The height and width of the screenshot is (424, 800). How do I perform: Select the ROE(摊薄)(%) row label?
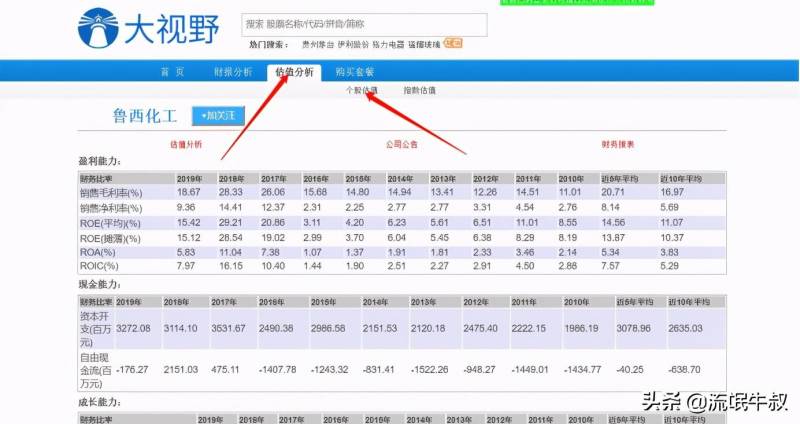point(110,238)
